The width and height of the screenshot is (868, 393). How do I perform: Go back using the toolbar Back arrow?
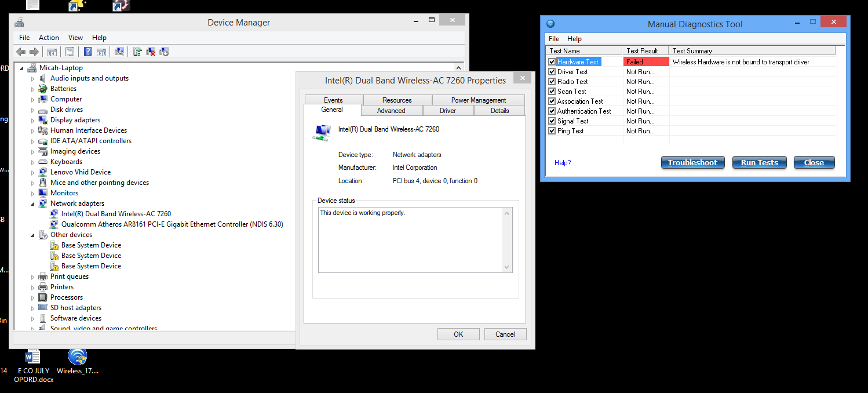(21, 52)
